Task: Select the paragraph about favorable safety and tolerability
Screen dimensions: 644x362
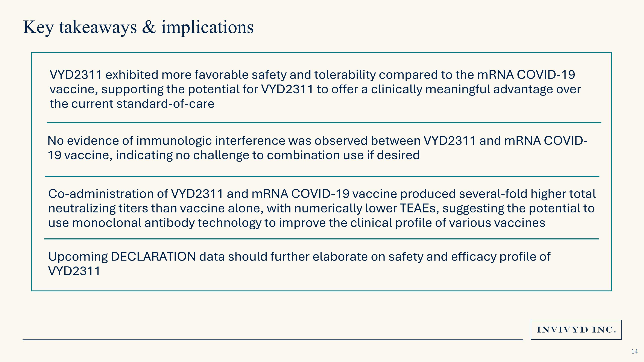Action: 315,89
